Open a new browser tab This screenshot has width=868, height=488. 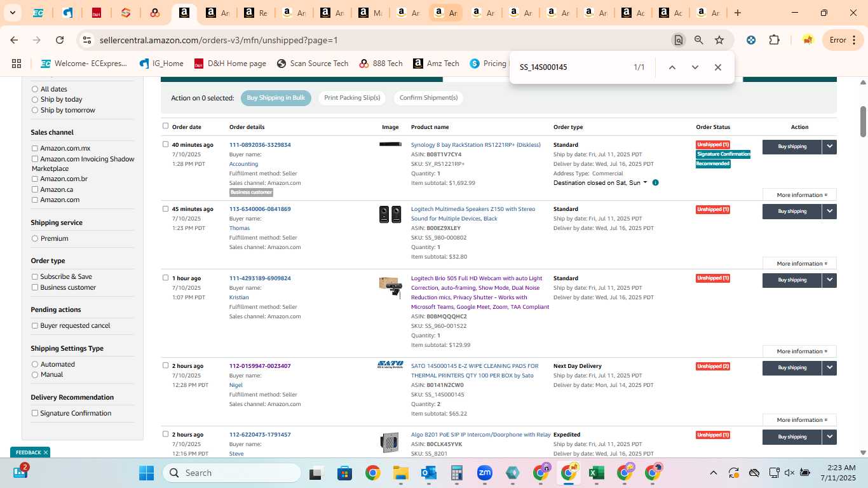pos(737,13)
